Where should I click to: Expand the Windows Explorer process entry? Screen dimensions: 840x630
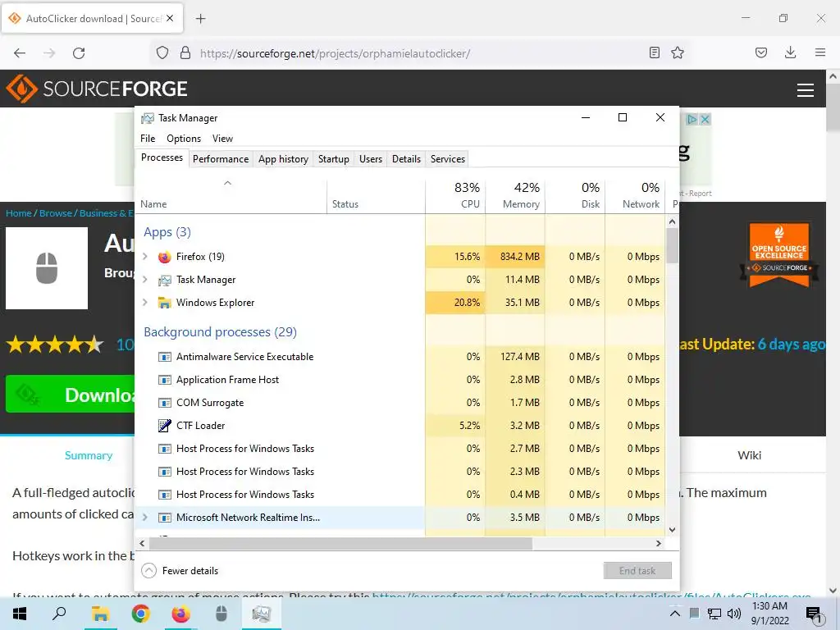point(145,303)
